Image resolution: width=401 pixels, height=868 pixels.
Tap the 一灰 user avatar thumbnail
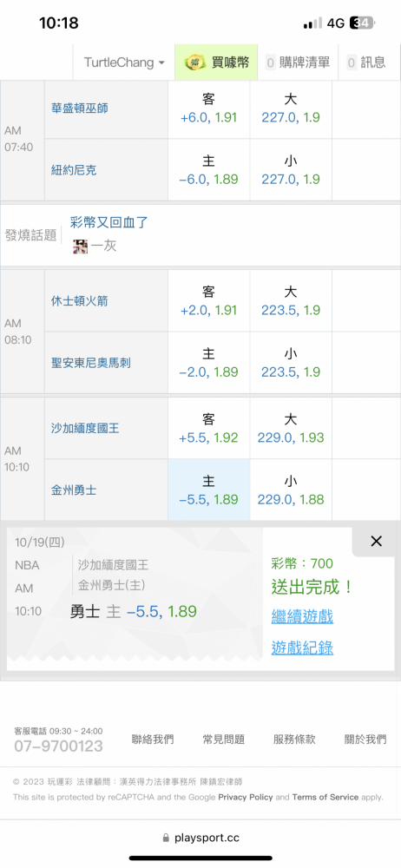pyautogui.click(x=81, y=247)
